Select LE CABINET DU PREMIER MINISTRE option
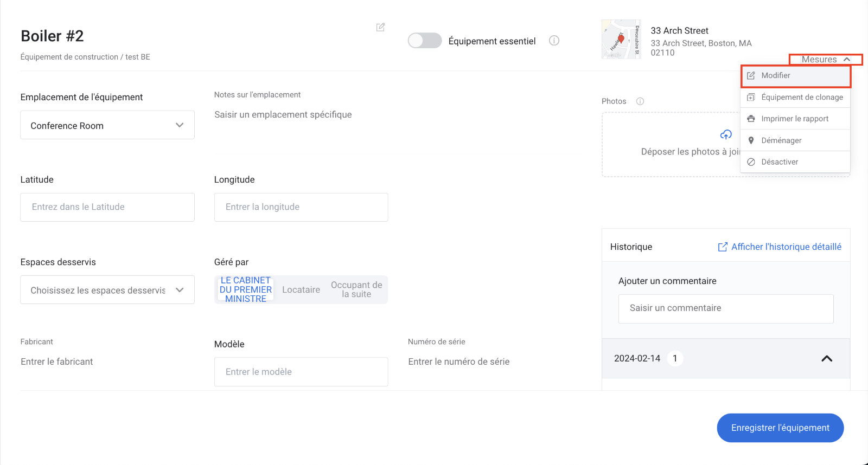Viewport: 868px width, 465px height. tap(245, 289)
